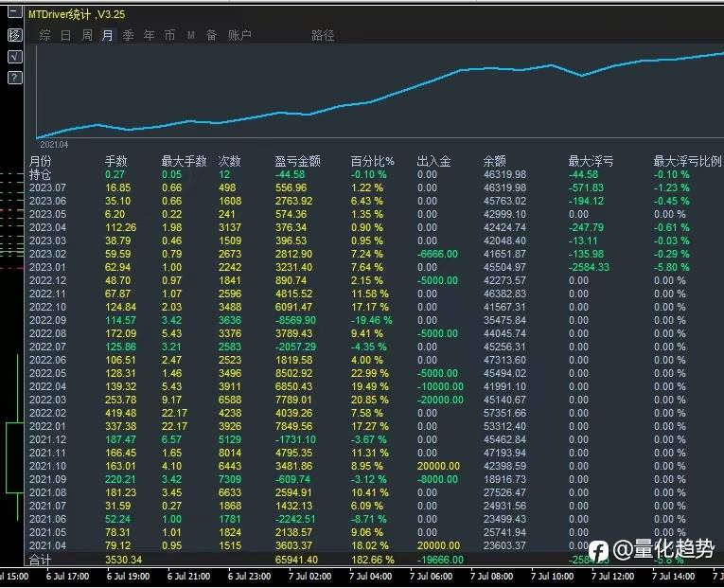Click the M tab in statistics bar
This screenshot has height=588, width=724.
[190, 36]
